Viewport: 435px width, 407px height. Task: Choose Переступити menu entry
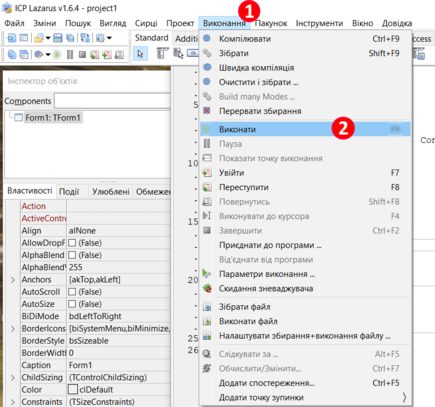305,187
